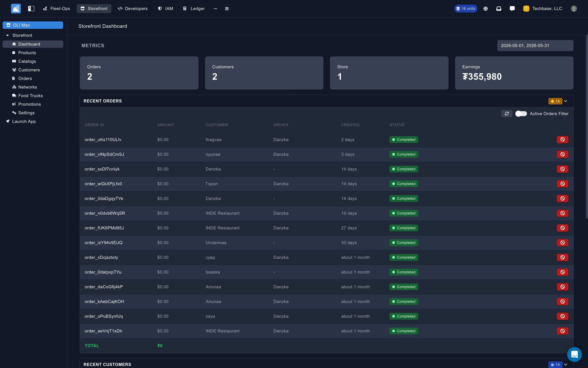588x368 pixels.
Task: Cancel order_aeVnjT1sDh with red icon
Action: tap(562, 331)
